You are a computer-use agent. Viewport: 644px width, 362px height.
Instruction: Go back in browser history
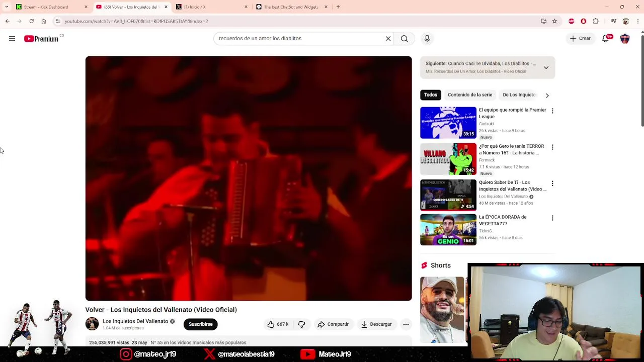point(7,21)
